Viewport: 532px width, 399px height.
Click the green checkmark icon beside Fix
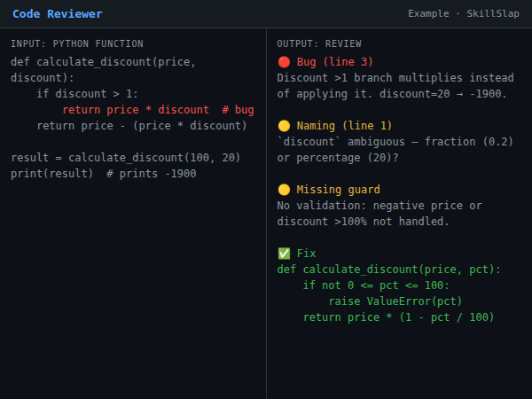coord(283,253)
